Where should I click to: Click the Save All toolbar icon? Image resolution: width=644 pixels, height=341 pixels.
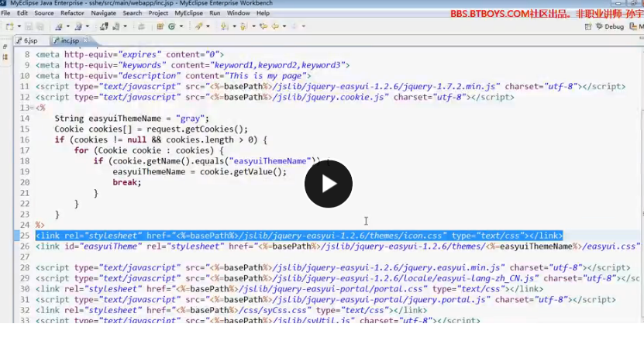tap(40, 26)
